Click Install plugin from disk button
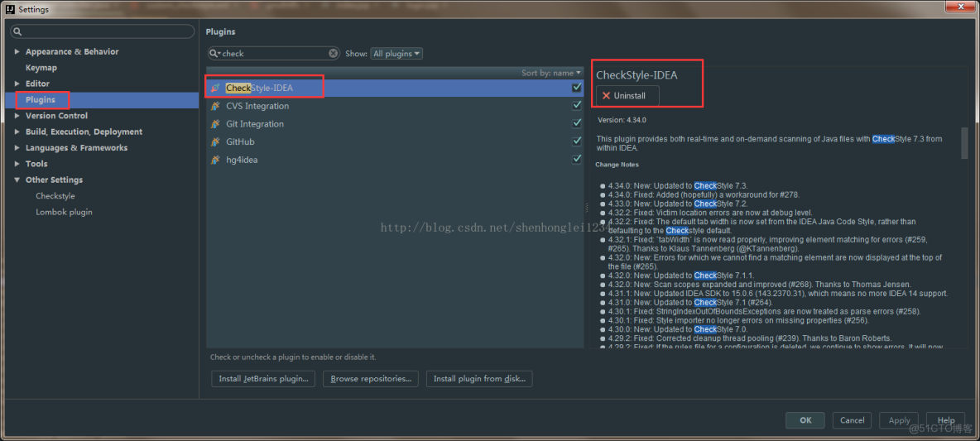The height and width of the screenshot is (441, 980). point(479,379)
